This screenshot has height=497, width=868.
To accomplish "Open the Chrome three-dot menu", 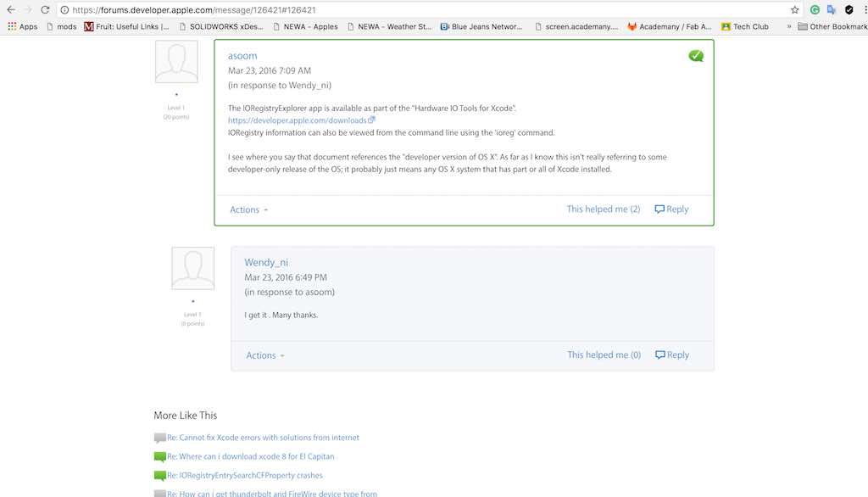I will [865, 10].
